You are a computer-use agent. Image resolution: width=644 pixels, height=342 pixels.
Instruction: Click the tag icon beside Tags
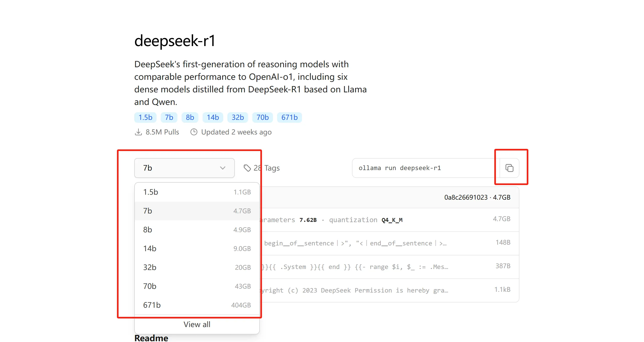[247, 168]
